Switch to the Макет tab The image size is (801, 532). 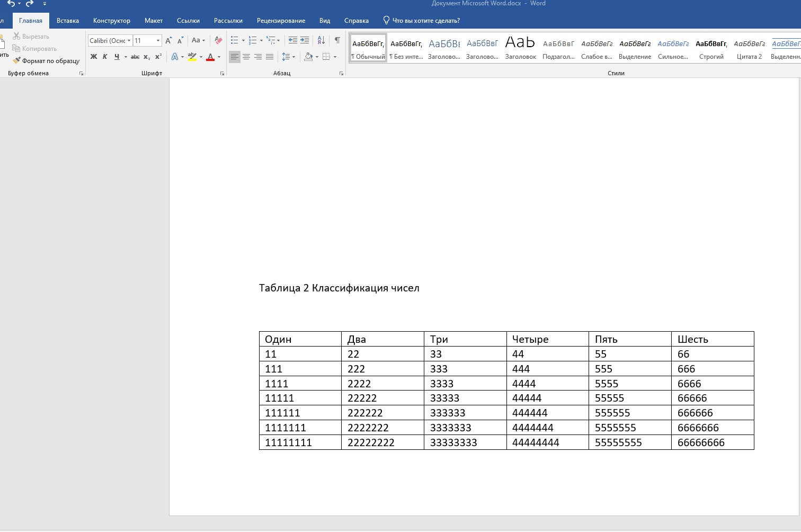coord(154,21)
